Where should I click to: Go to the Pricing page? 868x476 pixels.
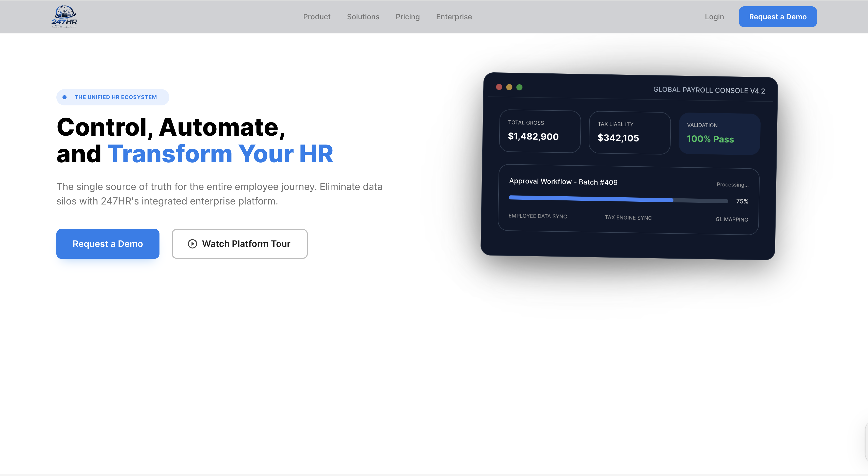click(407, 17)
